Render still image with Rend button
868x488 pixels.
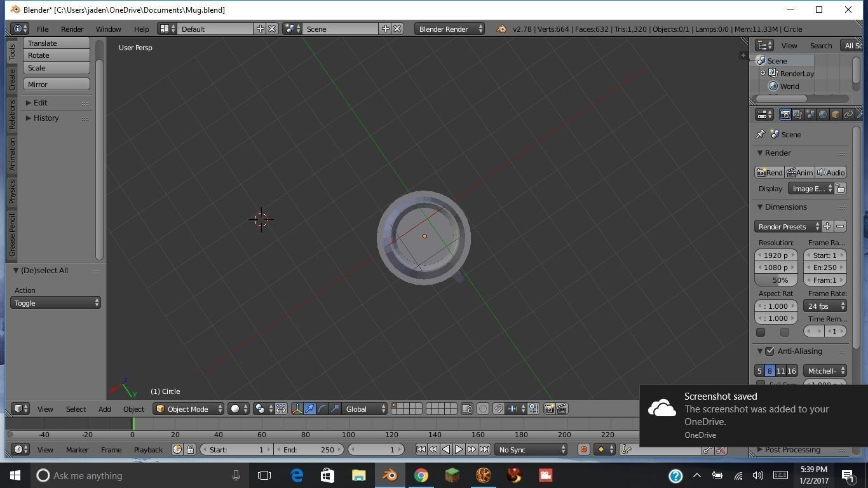(x=769, y=172)
